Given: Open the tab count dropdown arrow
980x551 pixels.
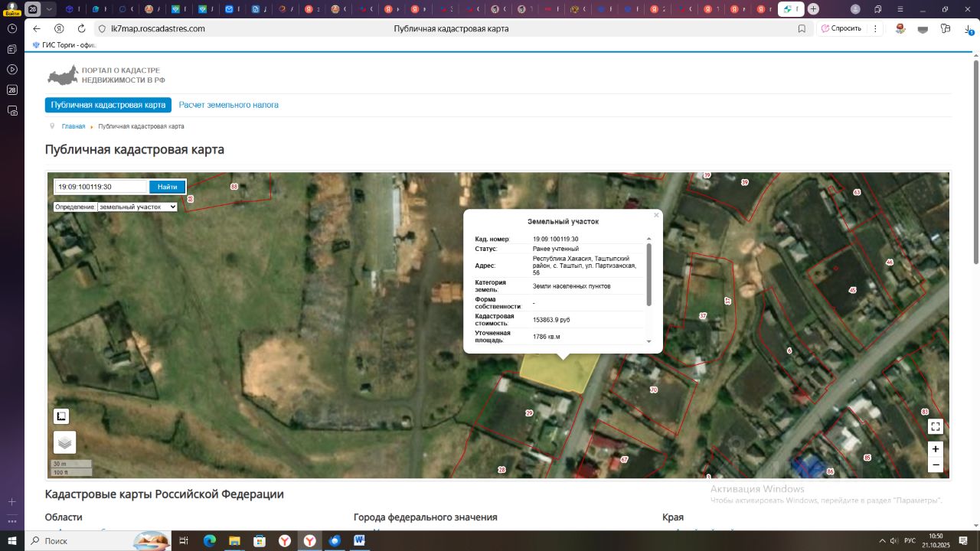Looking at the screenshot, I should click(49, 9).
